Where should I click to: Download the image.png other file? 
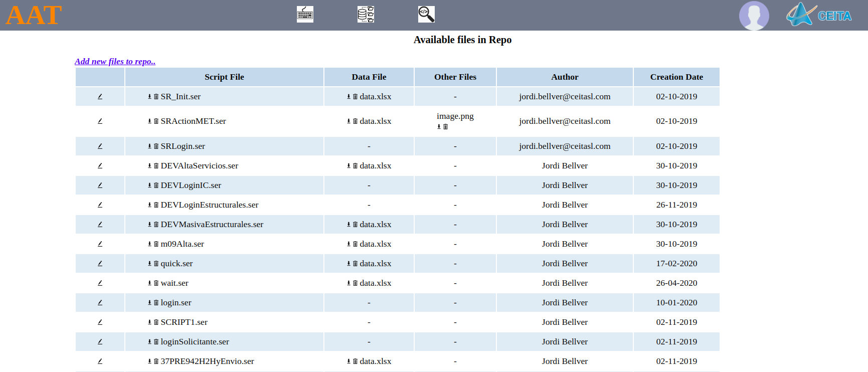(x=439, y=127)
